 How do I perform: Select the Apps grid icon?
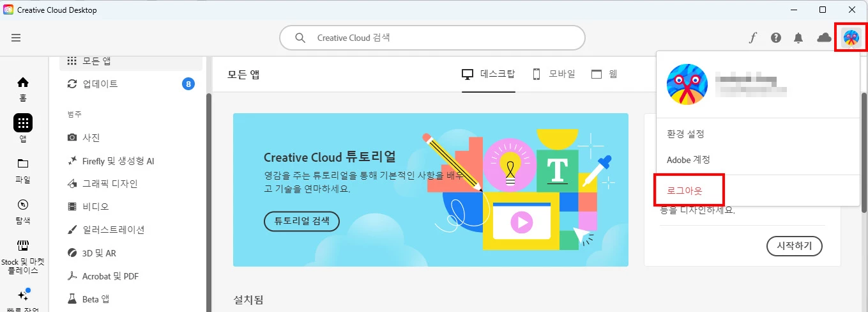(x=23, y=123)
